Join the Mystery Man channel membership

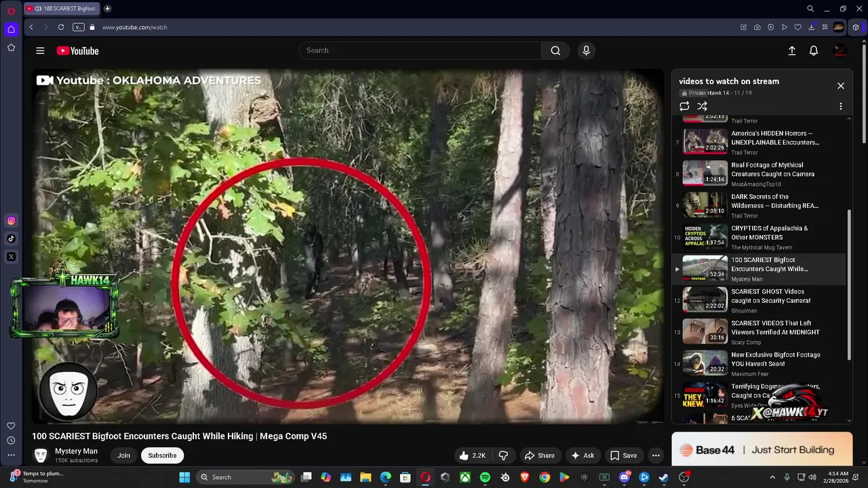coord(123,455)
